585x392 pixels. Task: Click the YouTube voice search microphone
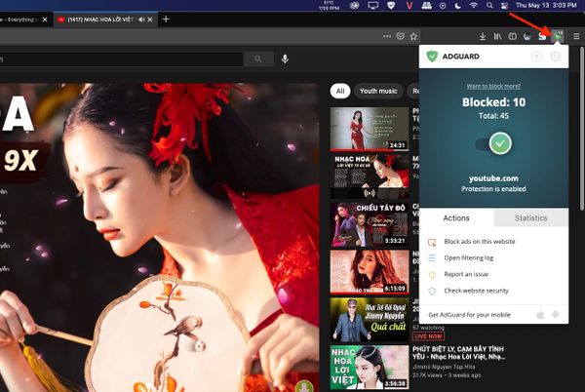tap(285, 59)
